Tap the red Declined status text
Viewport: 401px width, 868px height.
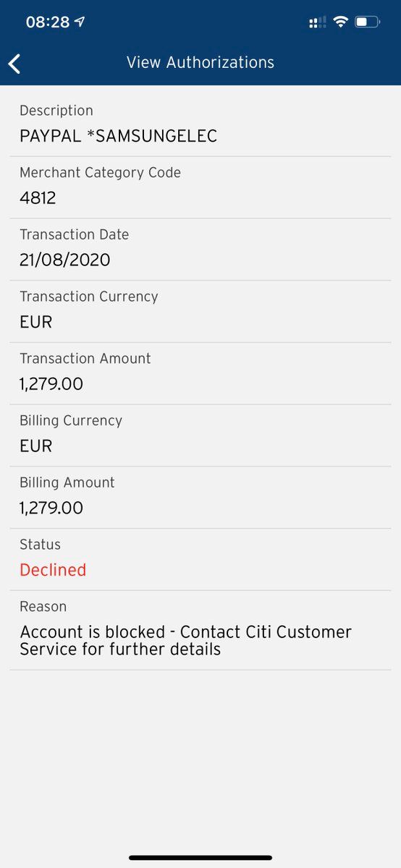pos(53,570)
